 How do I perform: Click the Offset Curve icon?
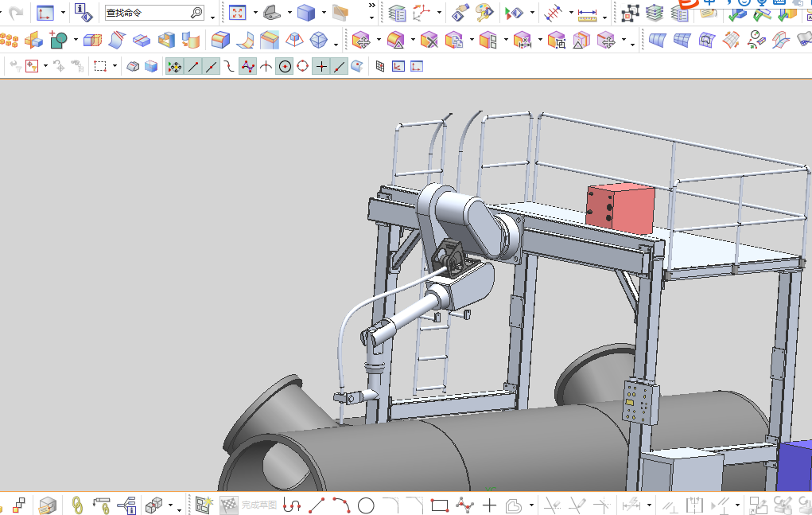[513, 505]
